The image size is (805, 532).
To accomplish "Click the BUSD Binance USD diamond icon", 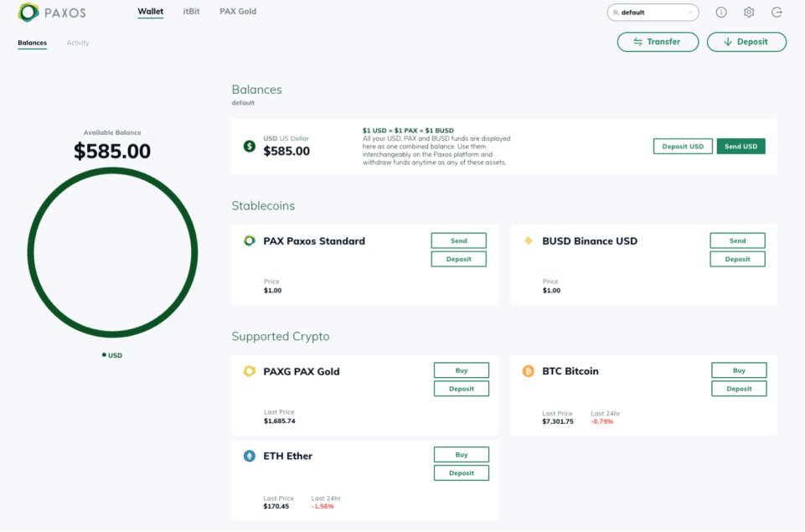I will 529,240.
